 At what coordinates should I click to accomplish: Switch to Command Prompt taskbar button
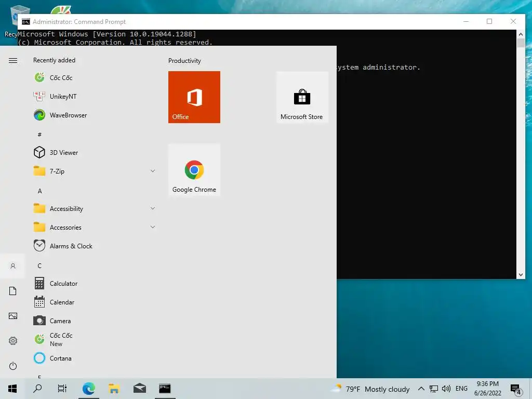point(165,389)
